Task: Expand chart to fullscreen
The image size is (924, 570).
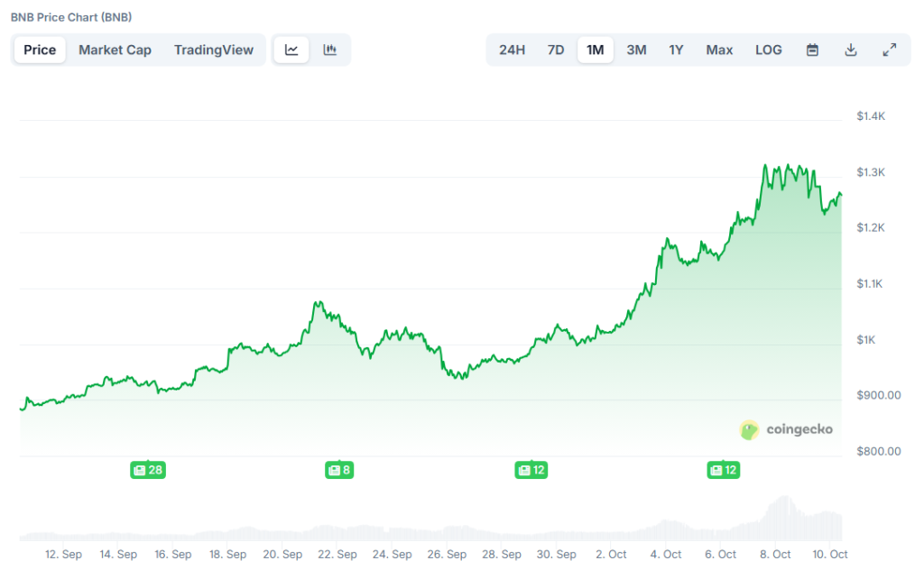Action: coord(889,50)
